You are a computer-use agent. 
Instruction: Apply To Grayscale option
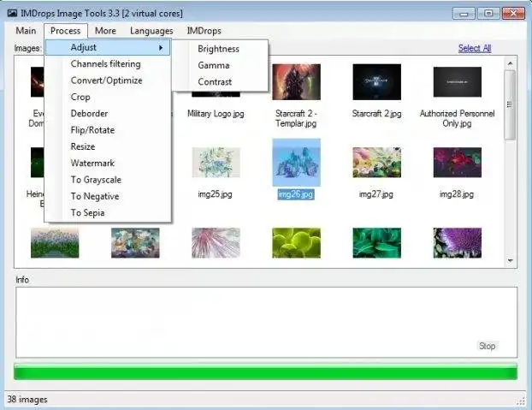(96, 180)
